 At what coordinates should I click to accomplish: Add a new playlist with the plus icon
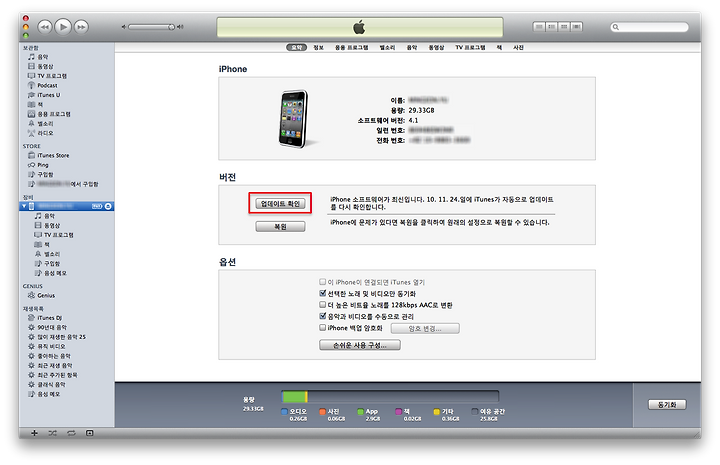coord(34,433)
